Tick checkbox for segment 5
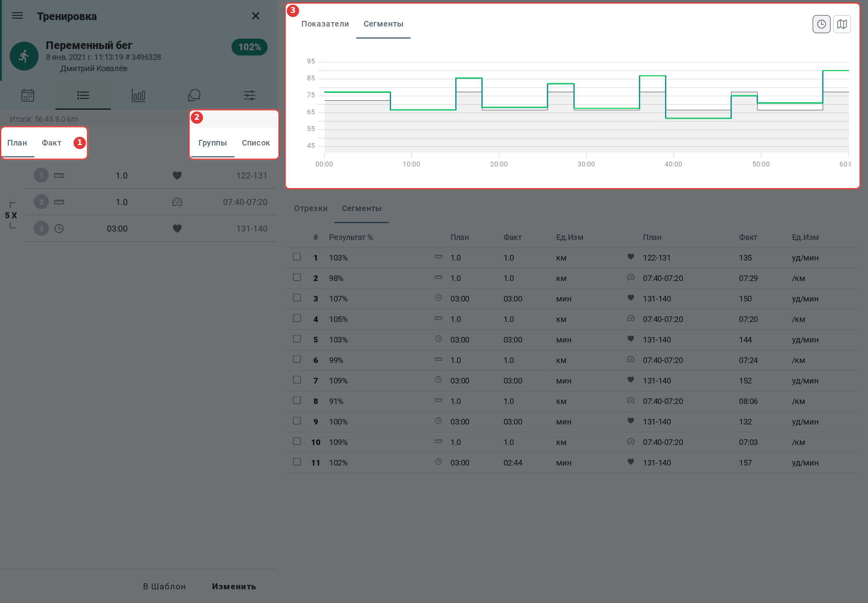Image resolution: width=868 pixels, height=603 pixels. point(297,338)
